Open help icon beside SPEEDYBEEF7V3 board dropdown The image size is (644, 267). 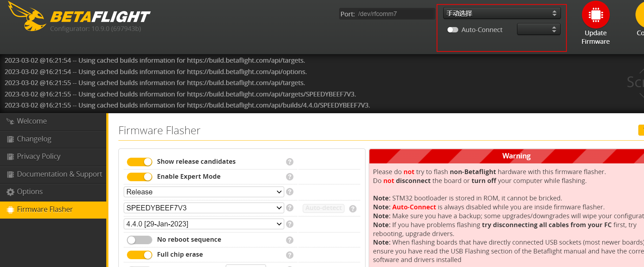[x=290, y=208]
